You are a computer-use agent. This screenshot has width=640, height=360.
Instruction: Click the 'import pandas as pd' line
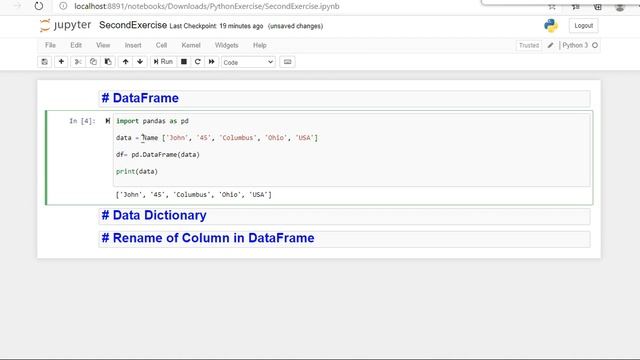tap(152, 121)
